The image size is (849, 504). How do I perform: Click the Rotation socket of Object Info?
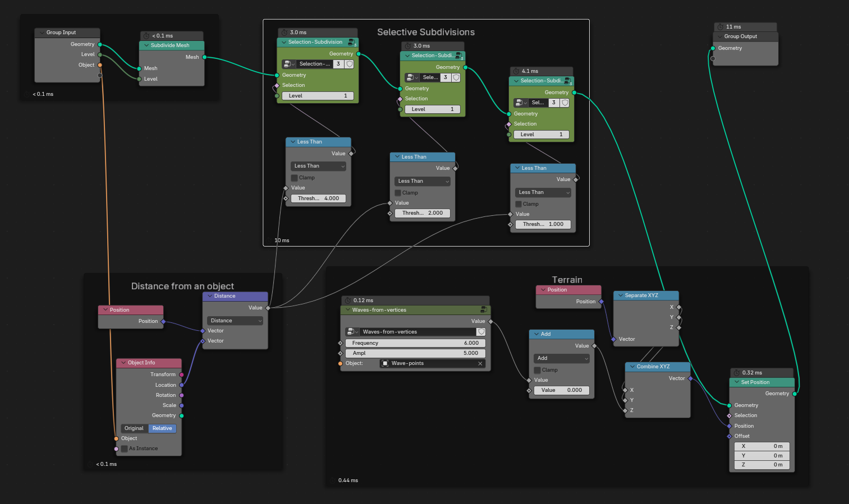tap(181, 395)
